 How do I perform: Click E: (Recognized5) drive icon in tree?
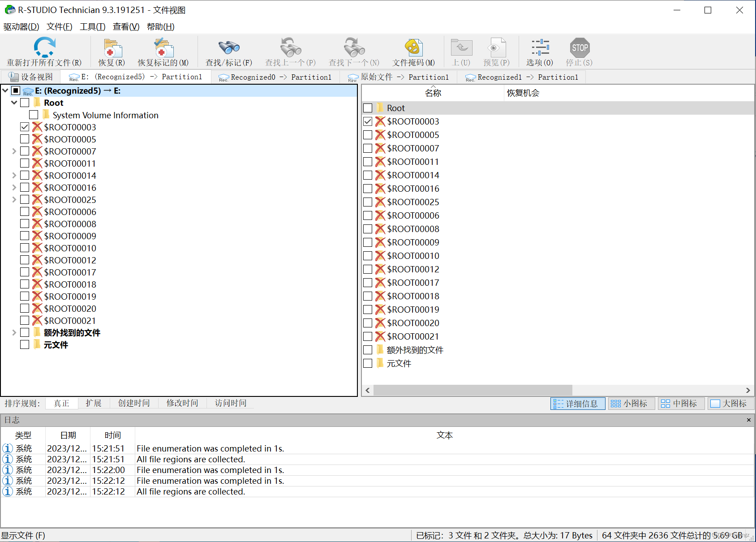click(28, 91)
